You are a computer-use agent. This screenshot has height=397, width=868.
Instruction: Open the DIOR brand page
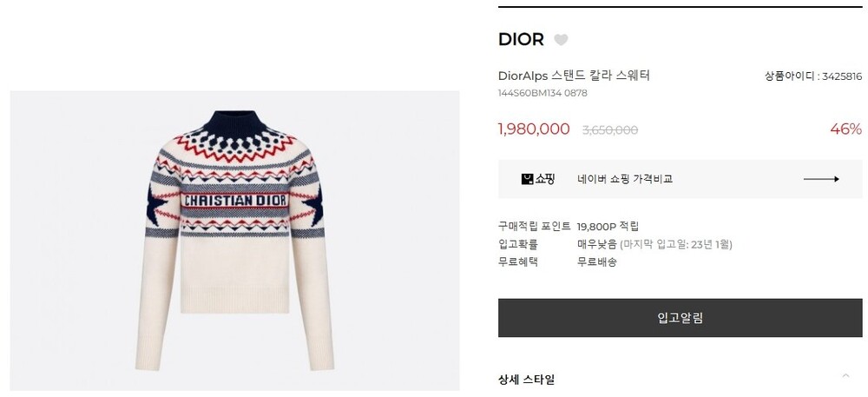coord(521,39)
